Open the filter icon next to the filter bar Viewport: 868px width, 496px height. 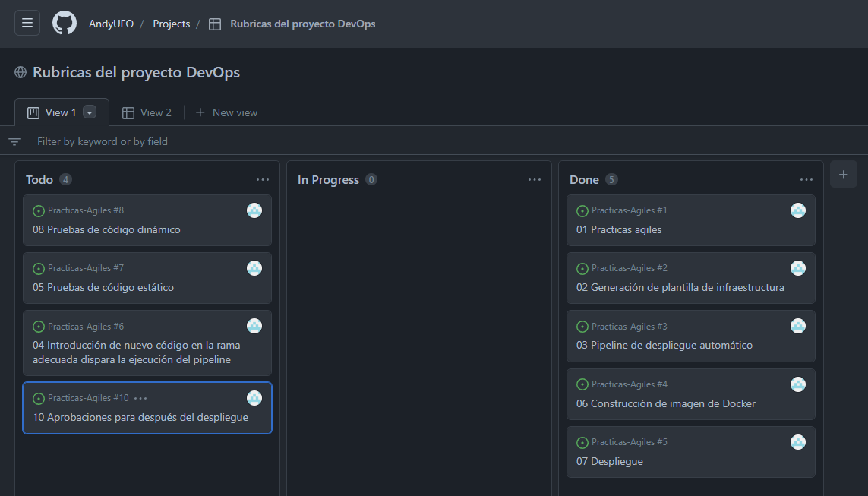[14, 141]
